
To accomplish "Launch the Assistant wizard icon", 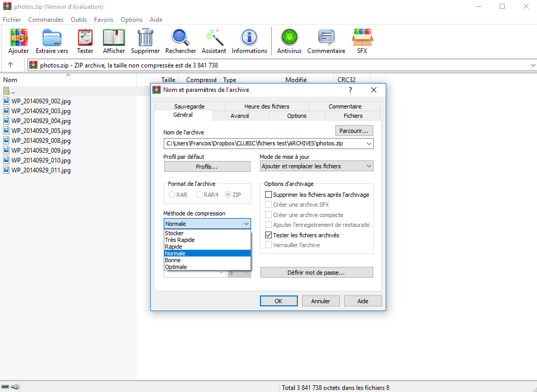I will click(x=214, y=41).
